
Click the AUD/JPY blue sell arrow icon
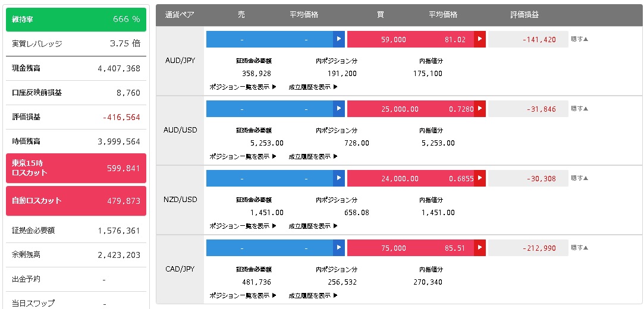(x=339, y=39)
